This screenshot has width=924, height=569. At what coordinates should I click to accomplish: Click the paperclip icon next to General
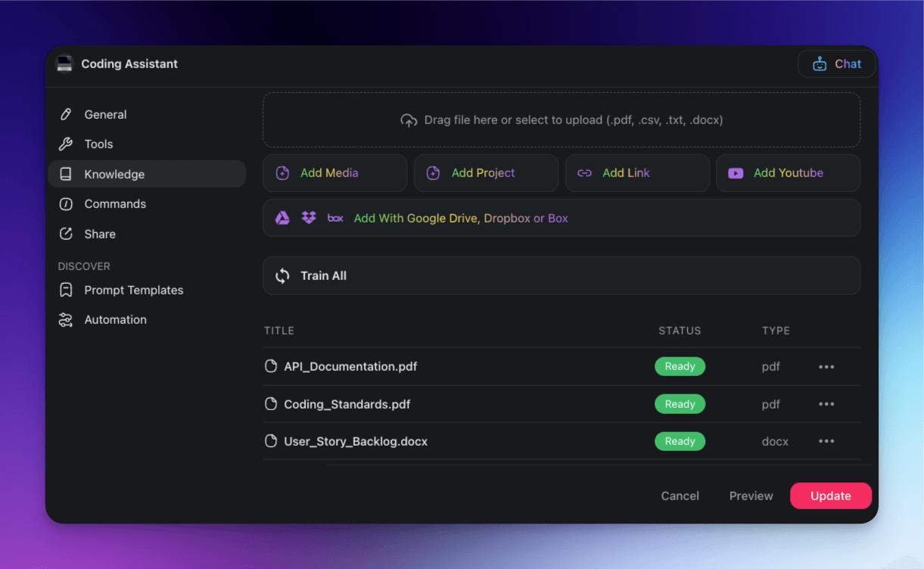[67, 114]
